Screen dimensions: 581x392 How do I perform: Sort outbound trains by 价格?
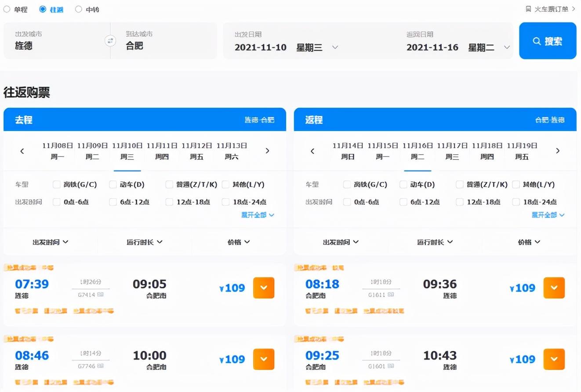coord(239,242)
